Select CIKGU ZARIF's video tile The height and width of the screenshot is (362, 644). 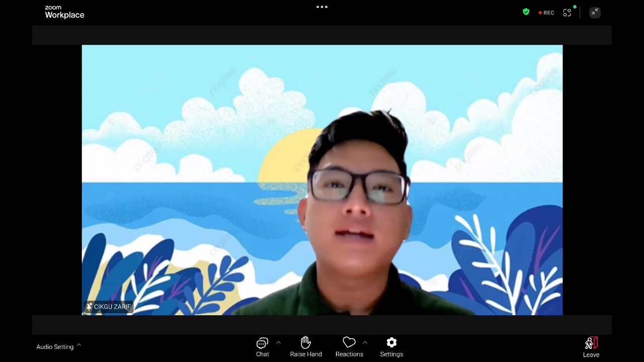click(x=322, y=180)
